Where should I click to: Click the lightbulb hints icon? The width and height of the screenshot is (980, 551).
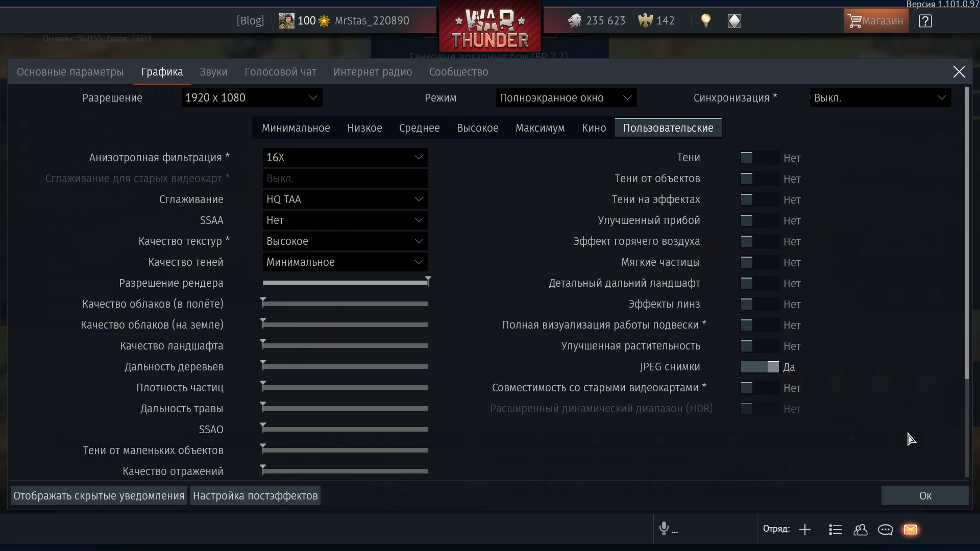point(705,21)
